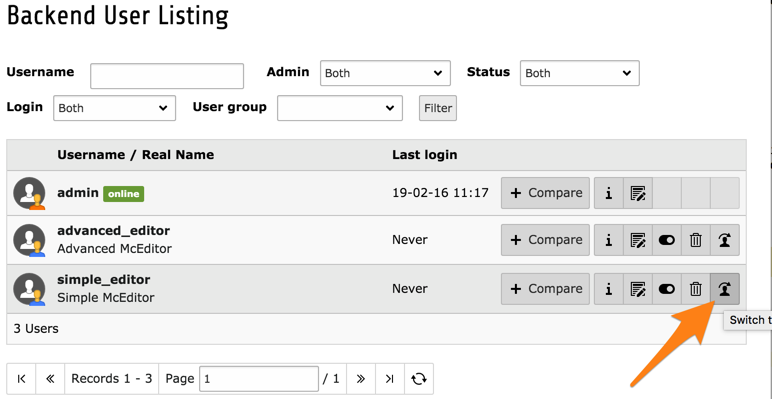Click the 'Last login' column header

[424, 155]
